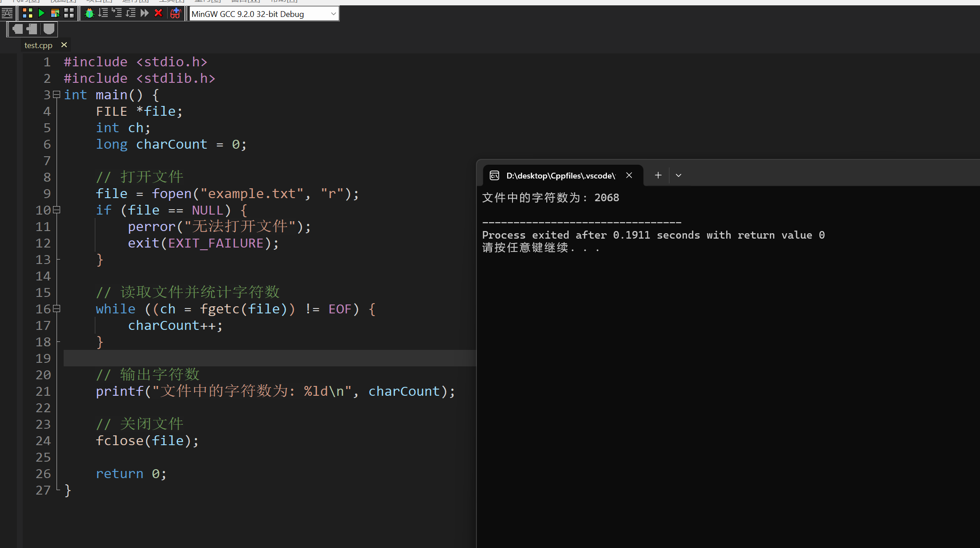Open the compiler set dropdown MinGW GCC 9.2.0

tap(264, 14)
